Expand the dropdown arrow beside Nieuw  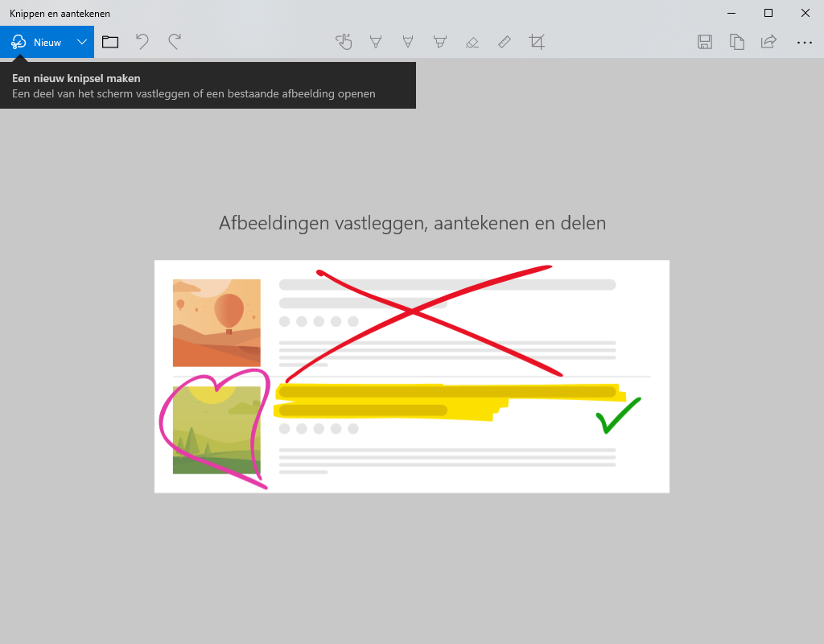[x=82, y=42]
